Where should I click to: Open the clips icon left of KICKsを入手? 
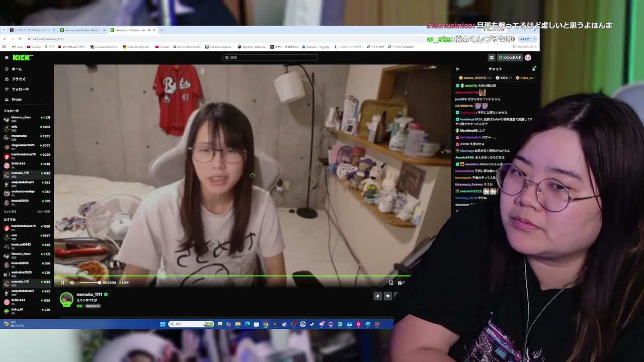[492, 58]
